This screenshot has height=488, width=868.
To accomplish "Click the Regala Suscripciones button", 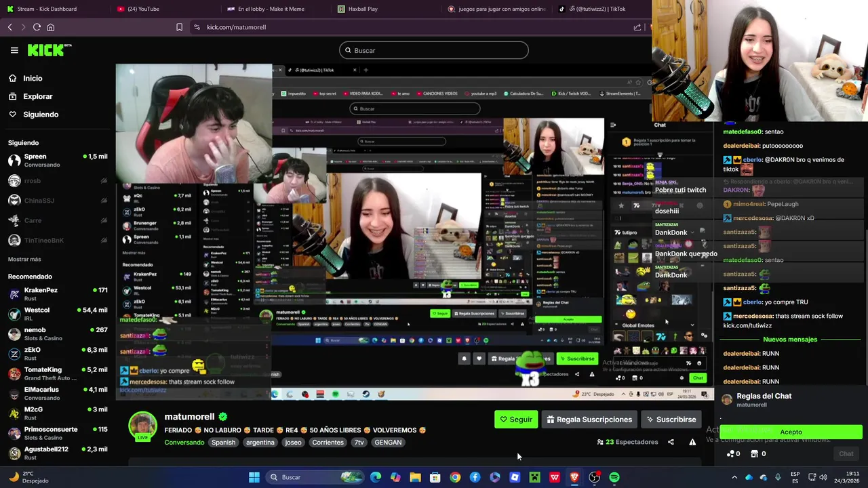I will point(589,420).
